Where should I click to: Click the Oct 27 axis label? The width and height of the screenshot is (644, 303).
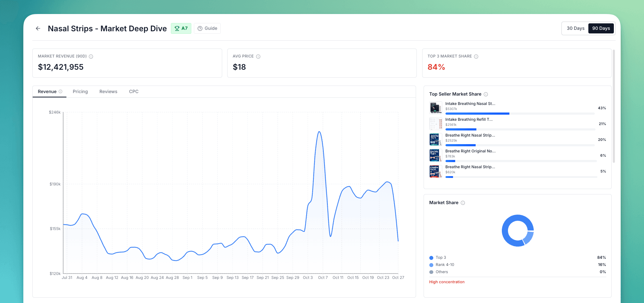coord(398,277)
